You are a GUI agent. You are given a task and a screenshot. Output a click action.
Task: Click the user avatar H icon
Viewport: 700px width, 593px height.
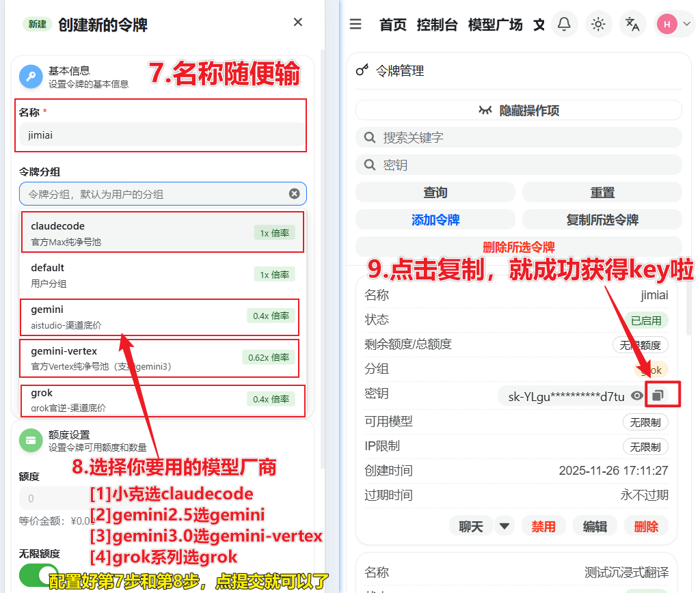(667, 25)
